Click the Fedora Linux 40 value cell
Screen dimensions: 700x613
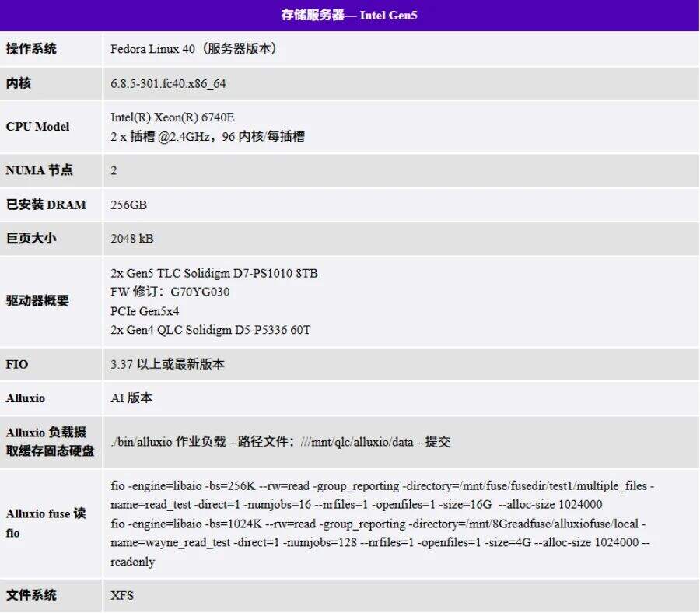[194, 49]
